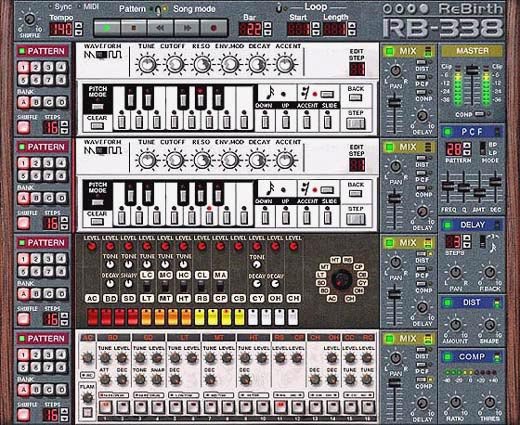Click Clear button on second synth
This screenshot has width=520, height=425.
(97, 222)
